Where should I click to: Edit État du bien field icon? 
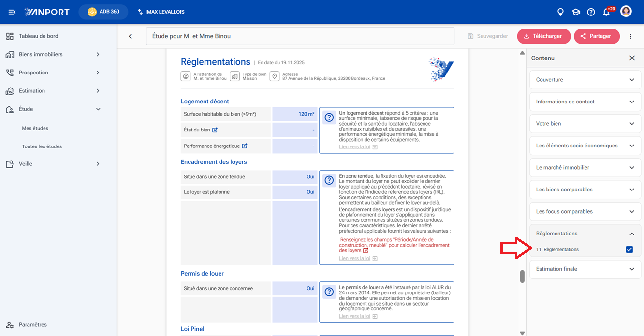[x=215, y=130]
